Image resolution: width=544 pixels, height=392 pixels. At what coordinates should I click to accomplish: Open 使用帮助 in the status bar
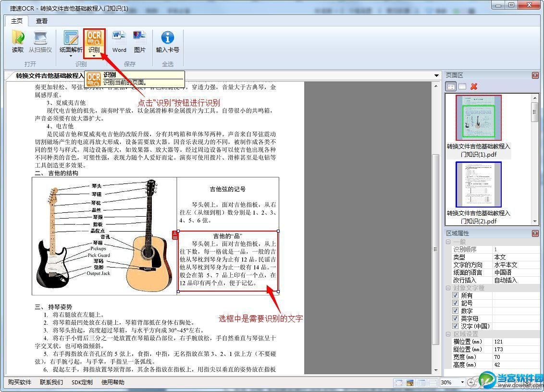coord(113,382)
